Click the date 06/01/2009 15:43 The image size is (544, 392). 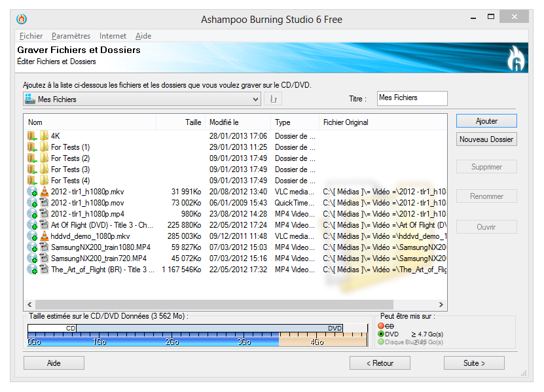click(238, 203)
